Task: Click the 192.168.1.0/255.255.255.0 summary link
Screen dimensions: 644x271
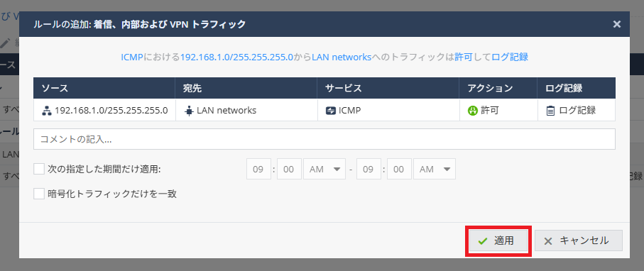Action: point(236,57)
